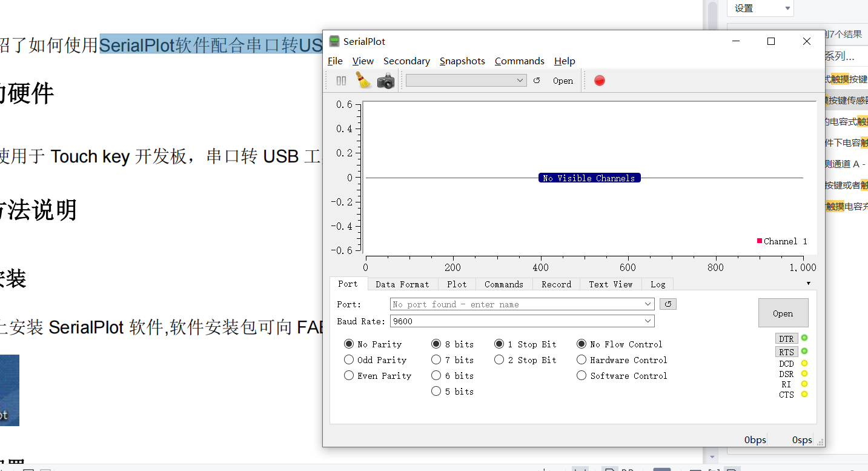Image resolution: width=868 pixels, height=471 pixels.
Task: Click the DSR yellow LED indicator
Action: 804,374
